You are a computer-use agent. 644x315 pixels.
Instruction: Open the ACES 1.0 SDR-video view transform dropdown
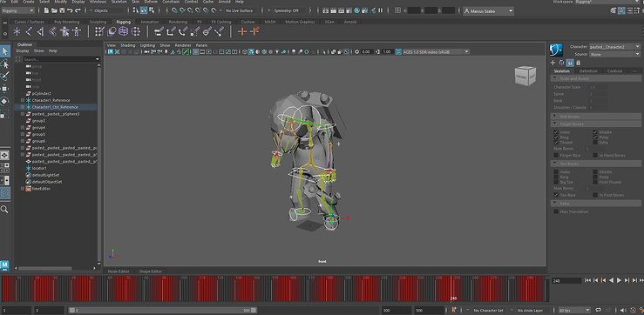tap(436, 51)
